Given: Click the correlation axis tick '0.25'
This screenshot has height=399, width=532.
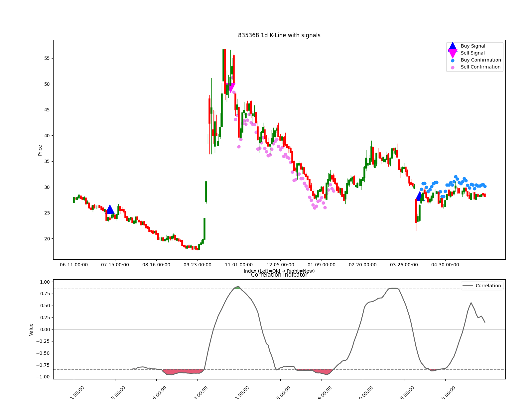Looking at the screenshot, I should click(45, 318).
